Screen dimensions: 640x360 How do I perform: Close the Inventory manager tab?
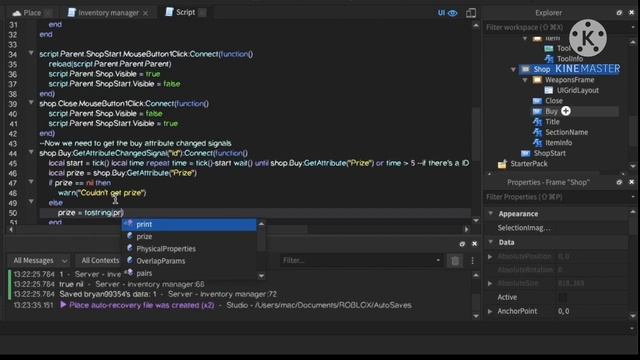coord(146,13)
